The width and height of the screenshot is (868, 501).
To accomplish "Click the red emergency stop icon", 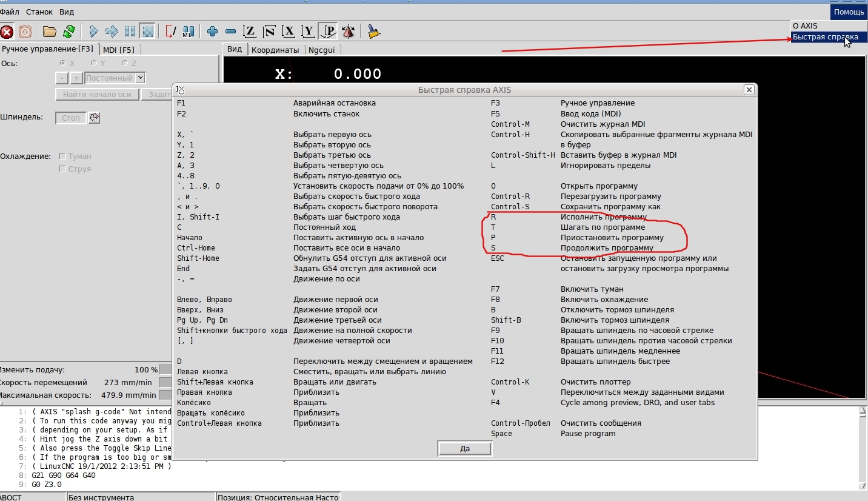I will coord(7,32).
